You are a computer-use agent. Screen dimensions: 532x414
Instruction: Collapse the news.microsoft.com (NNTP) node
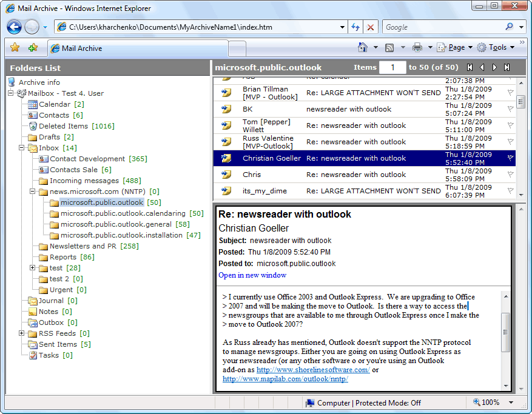(32, 191)
